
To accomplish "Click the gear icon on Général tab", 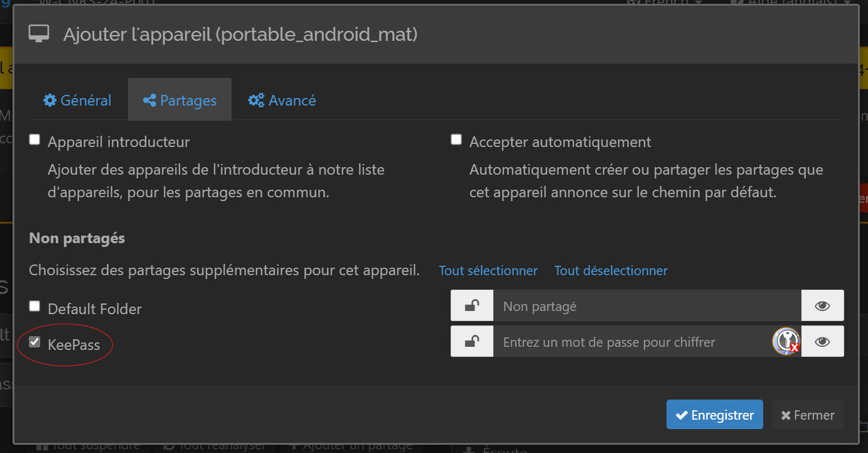I will point(50,101).
